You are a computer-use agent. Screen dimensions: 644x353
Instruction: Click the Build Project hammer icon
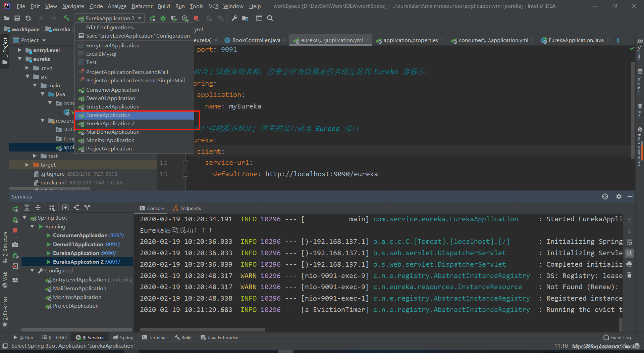[66, 18]
